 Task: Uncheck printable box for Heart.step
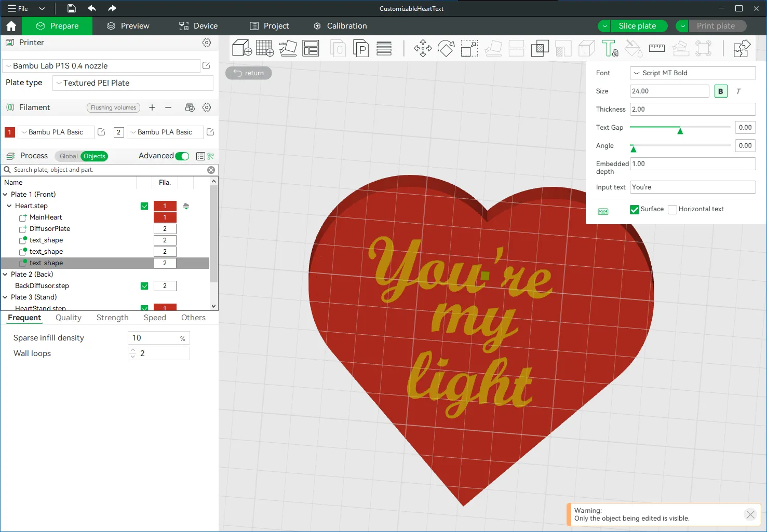point(144,206)
